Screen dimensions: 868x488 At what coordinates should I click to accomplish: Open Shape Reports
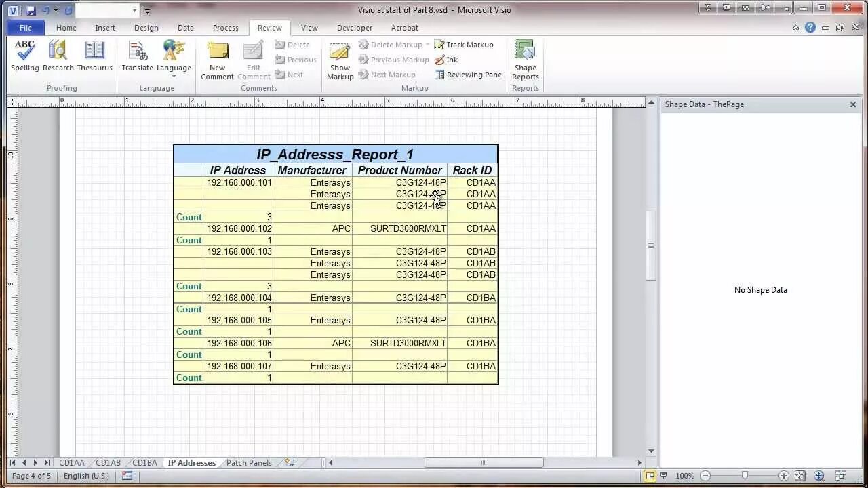coord(525,60)
